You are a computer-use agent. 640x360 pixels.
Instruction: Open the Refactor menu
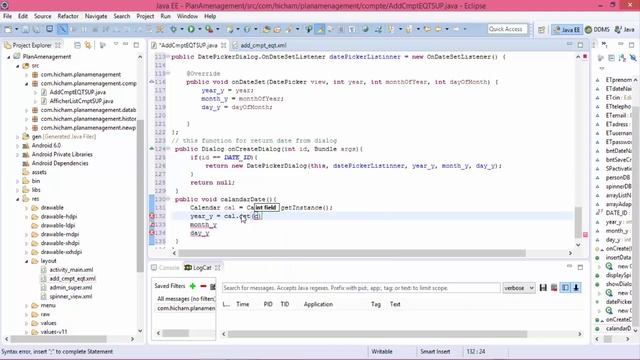pos(68,16)
